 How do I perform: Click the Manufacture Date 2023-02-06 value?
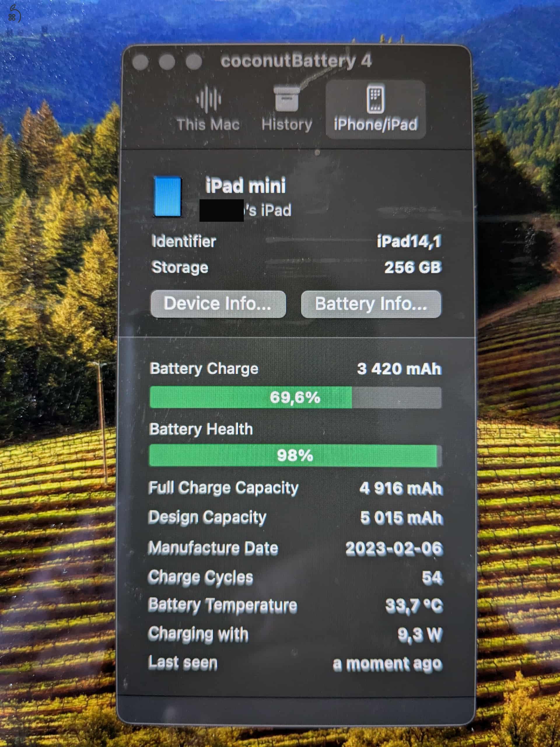pos(394,548)
